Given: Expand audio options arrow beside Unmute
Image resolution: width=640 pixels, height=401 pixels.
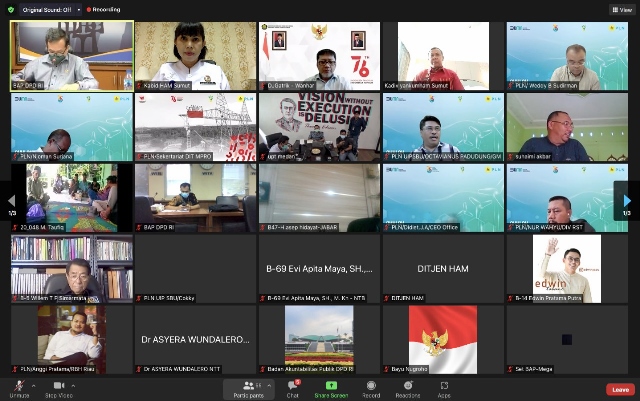Looking at the screenshot, I should click(34, 384).
